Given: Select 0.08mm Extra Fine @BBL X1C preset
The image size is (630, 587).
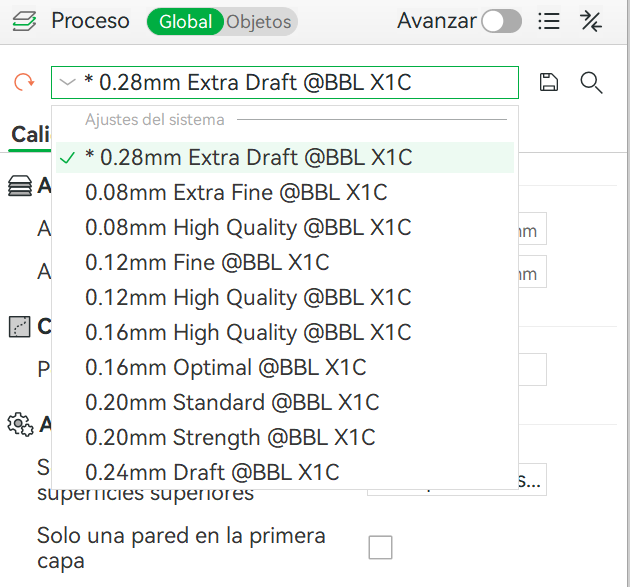Looking at the screenshot, I should coord(236,192).
